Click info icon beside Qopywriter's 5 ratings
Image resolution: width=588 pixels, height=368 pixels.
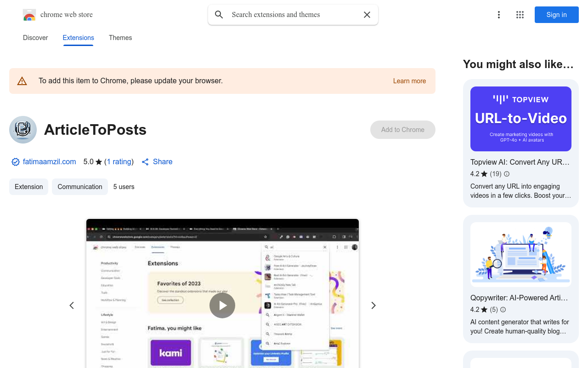coord(503,310)
